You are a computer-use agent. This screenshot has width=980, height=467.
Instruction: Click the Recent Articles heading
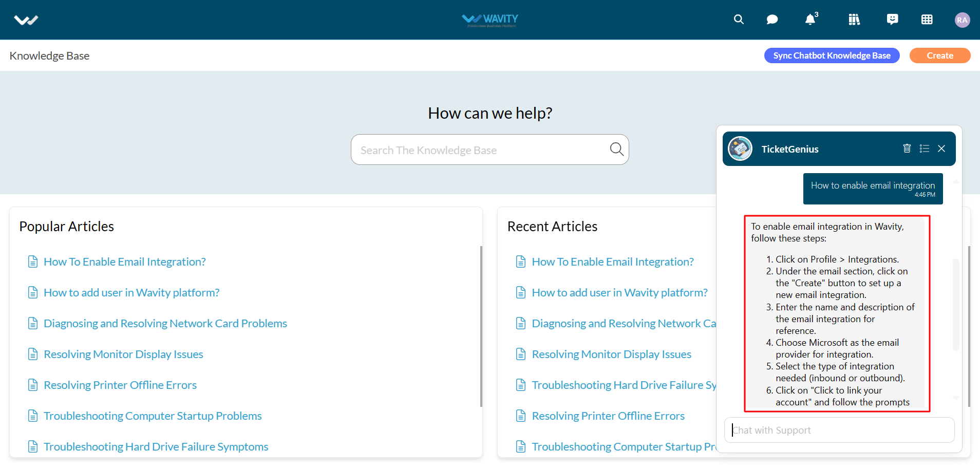(x=552, y=227)
